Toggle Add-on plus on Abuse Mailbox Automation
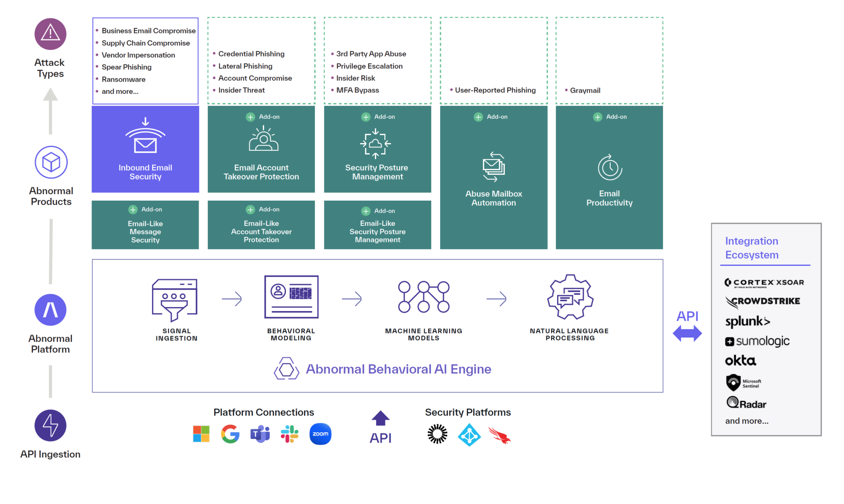The height and width of the screenshot is (504, 844). (x=478, y=117)
